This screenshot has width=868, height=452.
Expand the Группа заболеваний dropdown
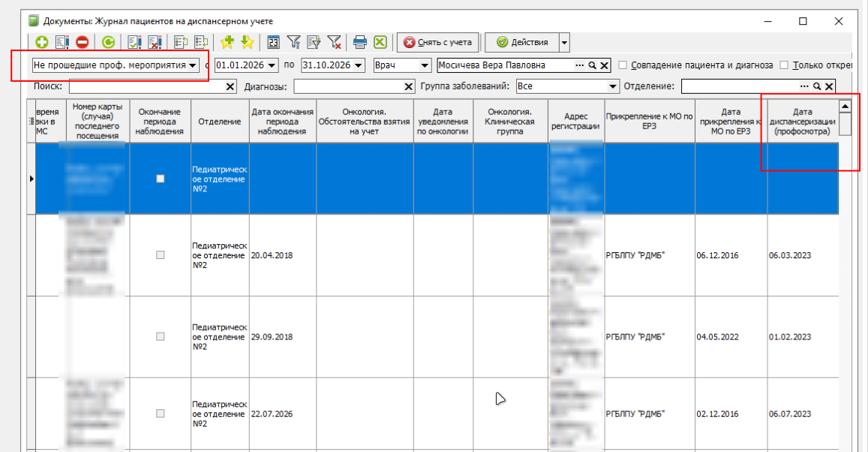coord(612,86)
